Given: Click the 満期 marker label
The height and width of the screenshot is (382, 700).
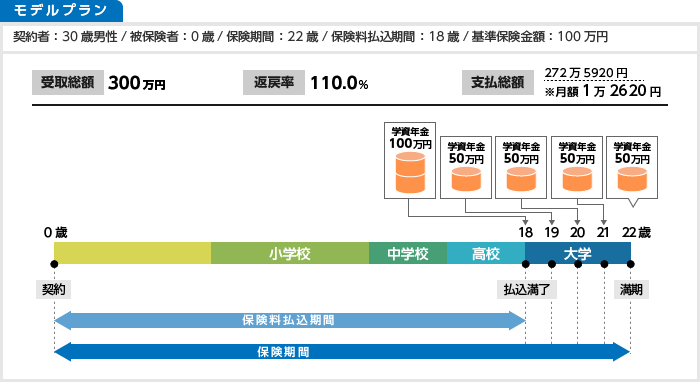Looking at the screenshot, I should tap(631, 290).
